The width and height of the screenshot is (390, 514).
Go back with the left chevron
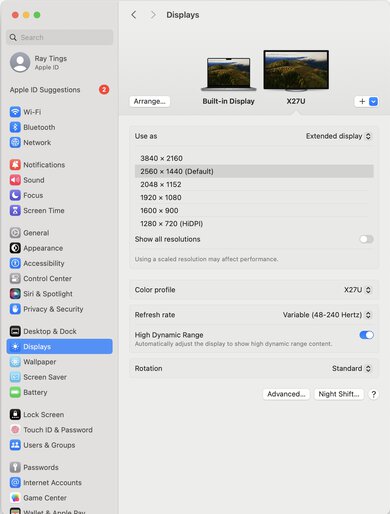point(134,15)
